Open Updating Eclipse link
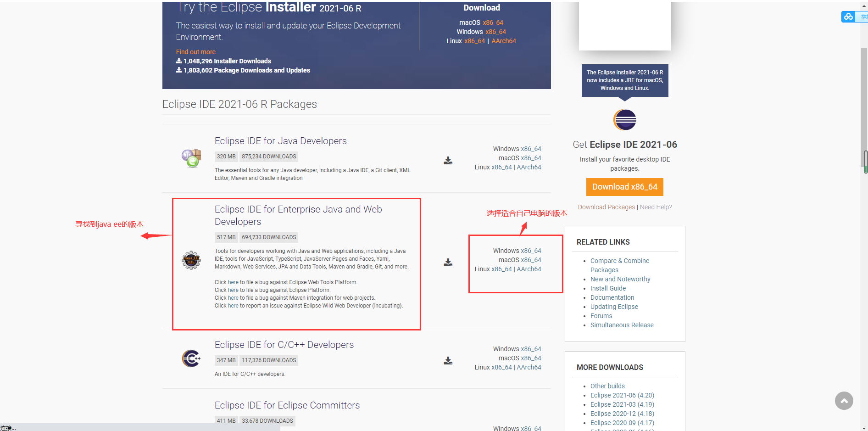868x431 pixels. tap(614, 307)
